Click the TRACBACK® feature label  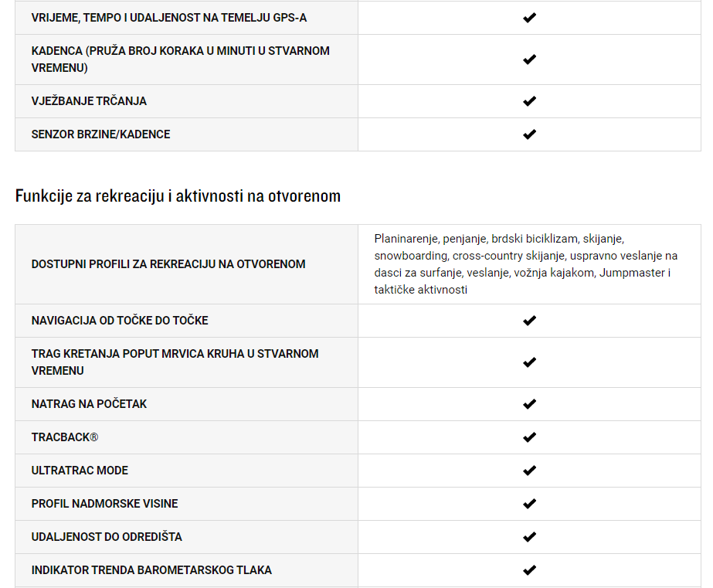65,437
